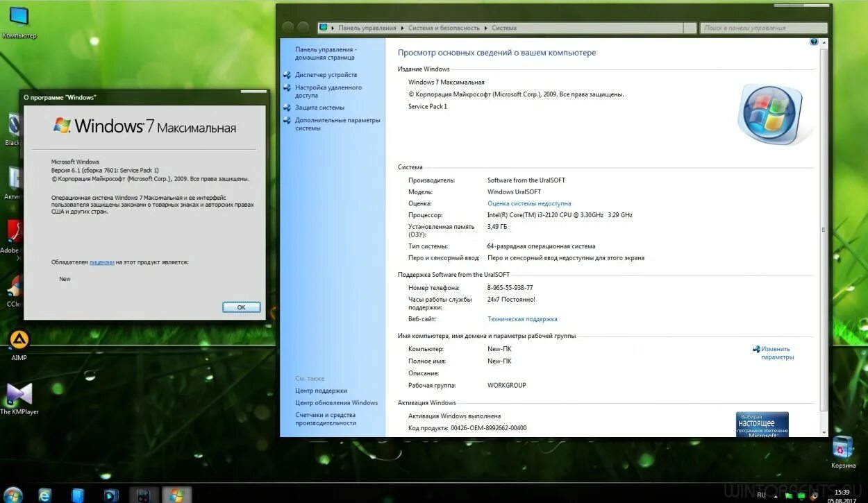Switch to the Windows-flag taskbar window
868x503 pixels.
coord(176,495)
